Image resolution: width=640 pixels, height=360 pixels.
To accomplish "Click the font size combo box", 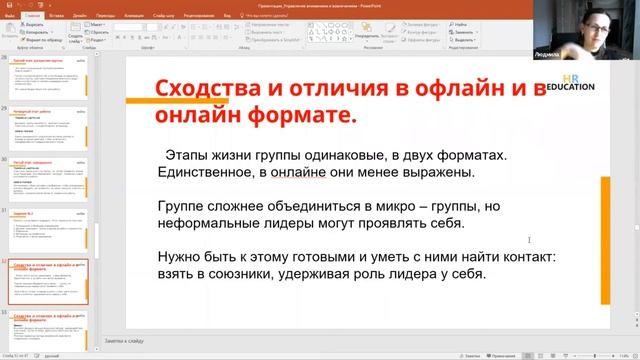I will tap(153, 27).
